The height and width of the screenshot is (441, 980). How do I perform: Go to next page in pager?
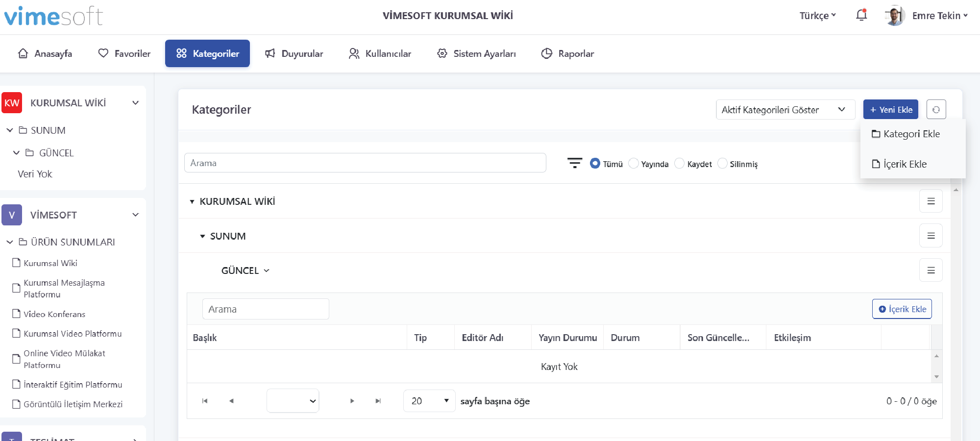[x=352, y=401]
